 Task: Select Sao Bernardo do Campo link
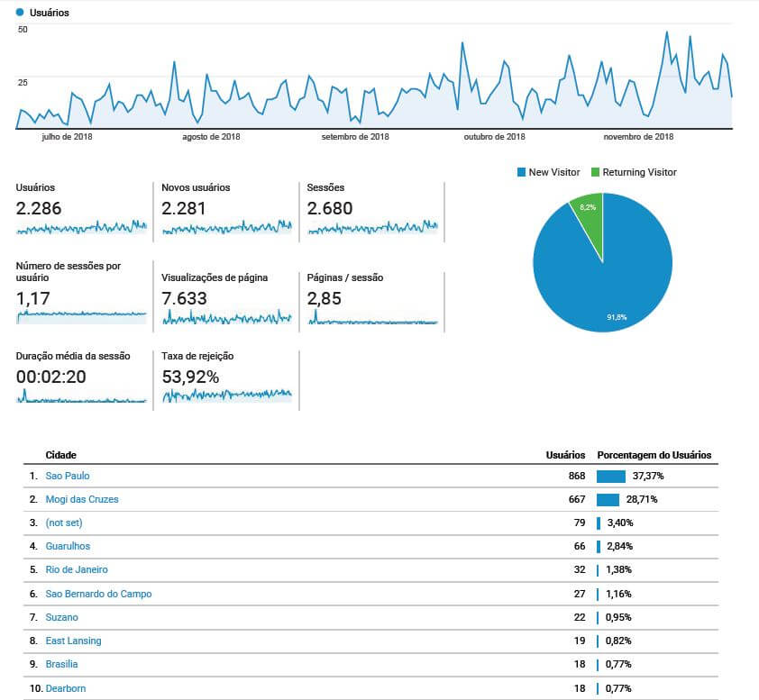[x=98, y=594]
